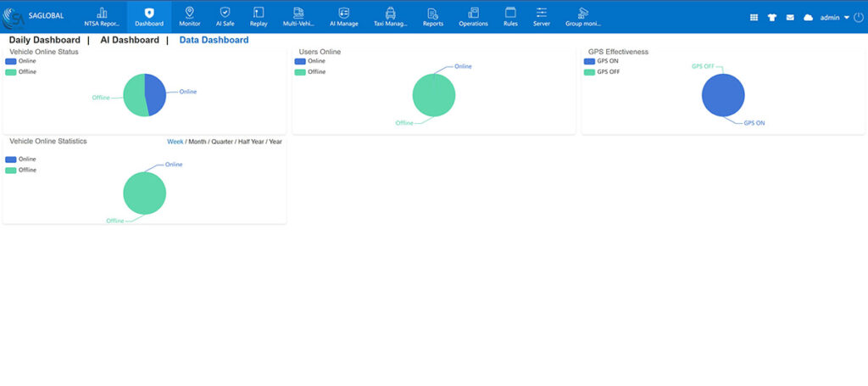Switch to the Daily Dashboard tab
The width and height of the screenshot is (868, 386).
click(x=44, y=40)
